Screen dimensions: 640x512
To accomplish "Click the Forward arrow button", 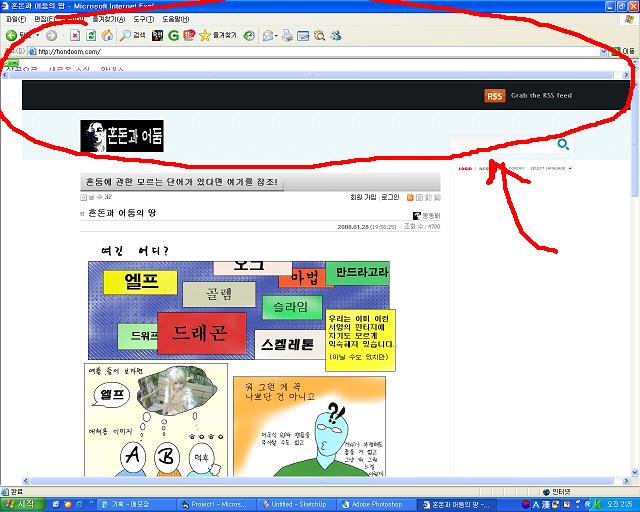I will [51, 36].
